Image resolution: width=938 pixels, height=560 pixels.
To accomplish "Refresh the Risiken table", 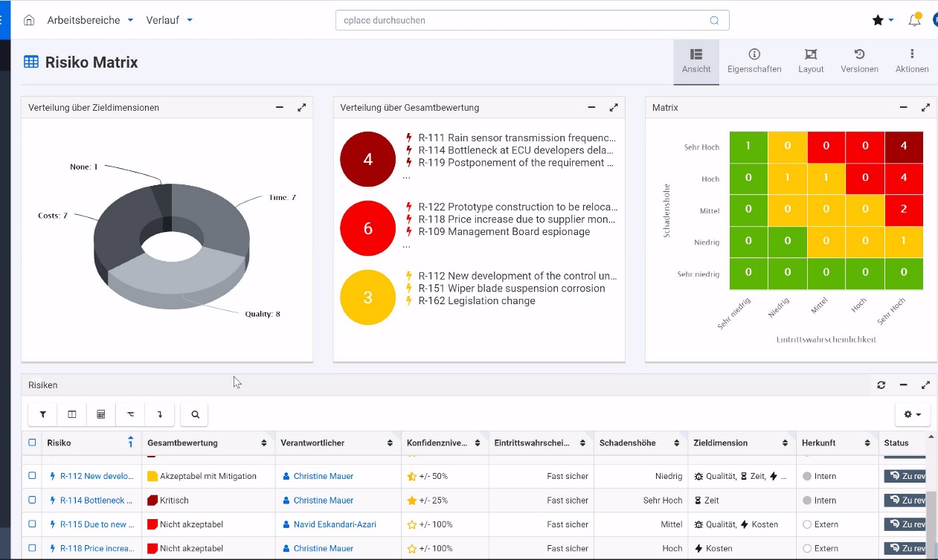I will click(x=881, y=385).
